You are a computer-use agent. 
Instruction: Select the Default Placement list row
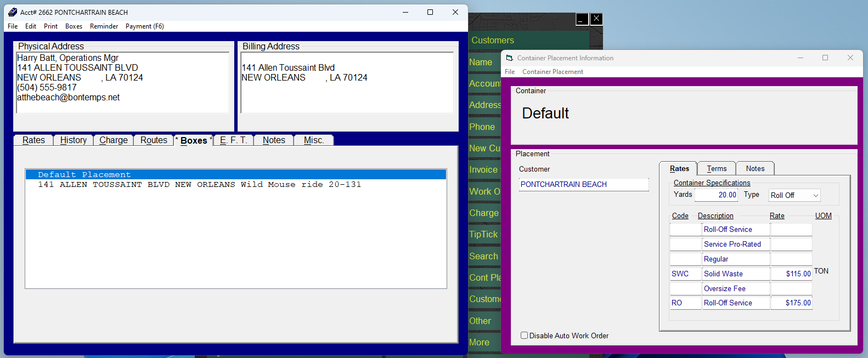click(x=236, y=174)
